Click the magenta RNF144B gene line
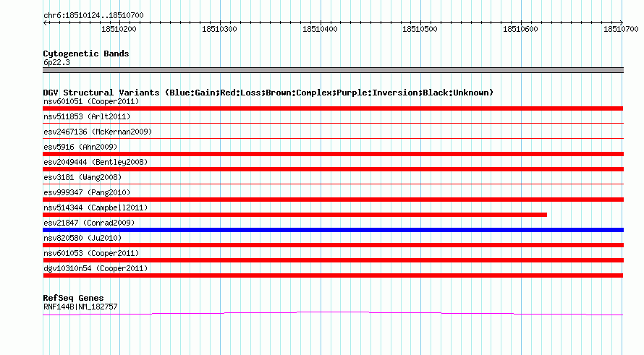 333,314
